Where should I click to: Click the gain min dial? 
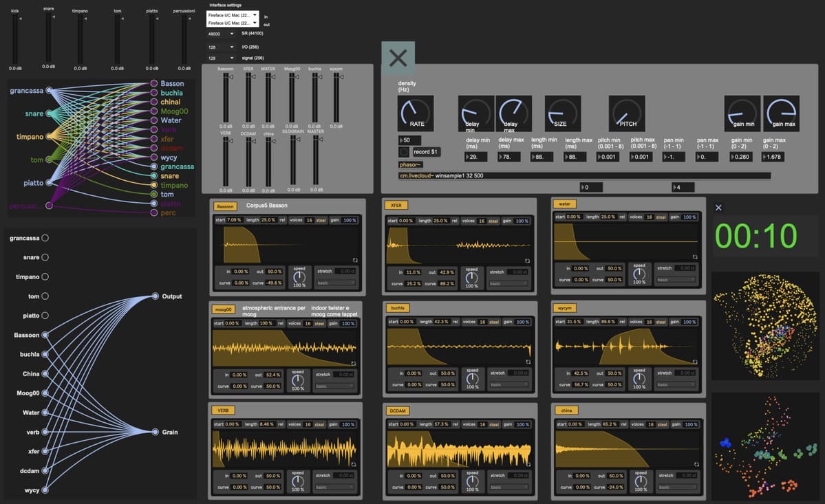click(x=742, y=113)
